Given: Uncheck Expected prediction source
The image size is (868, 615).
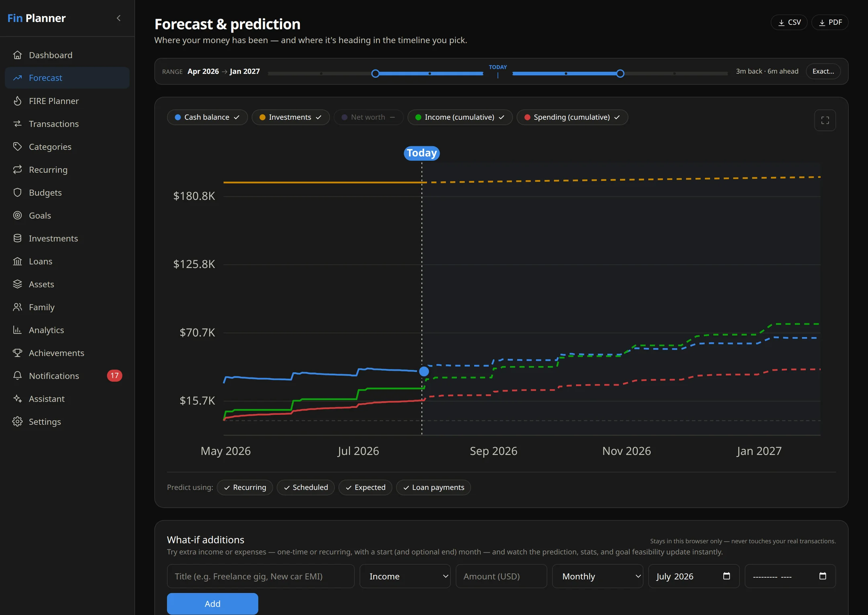Looking at the screenshot, I should click(365, 488).
